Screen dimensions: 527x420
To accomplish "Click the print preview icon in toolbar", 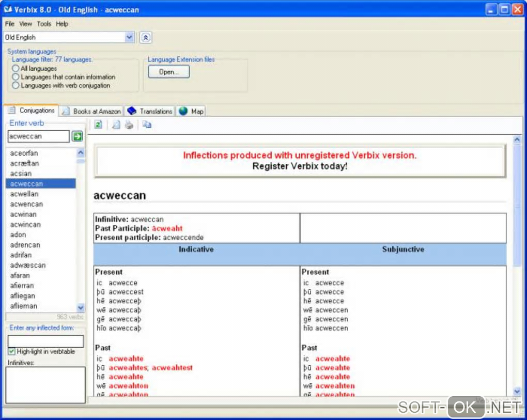I will coord(116,125).
